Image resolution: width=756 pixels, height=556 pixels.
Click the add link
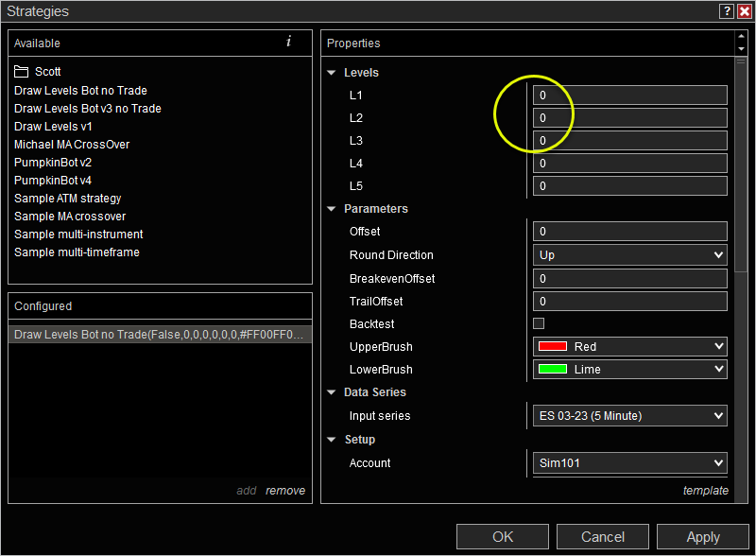coord(247,491)
